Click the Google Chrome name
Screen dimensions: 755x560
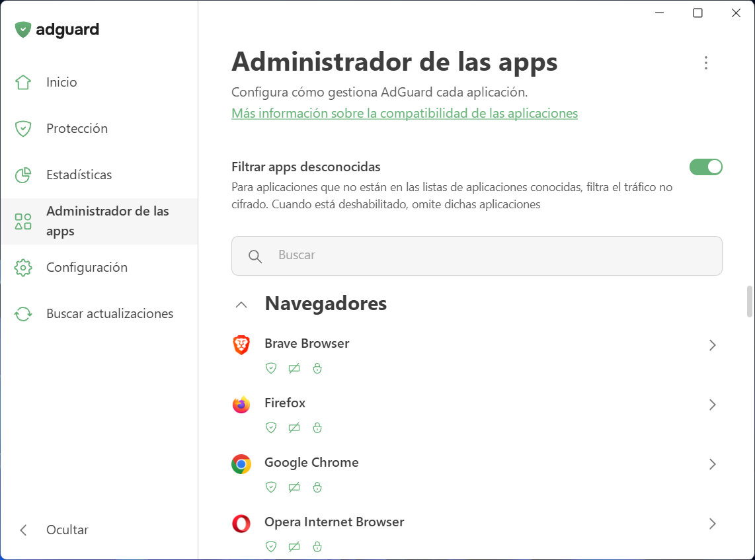click(x=311, y=463)
